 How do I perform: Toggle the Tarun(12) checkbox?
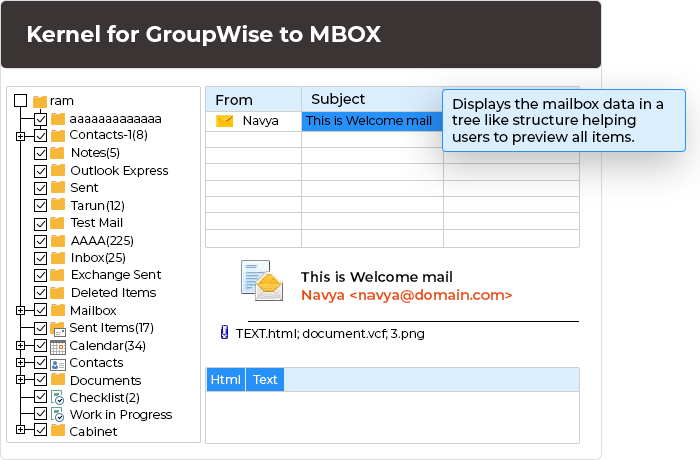click(41, 205)
